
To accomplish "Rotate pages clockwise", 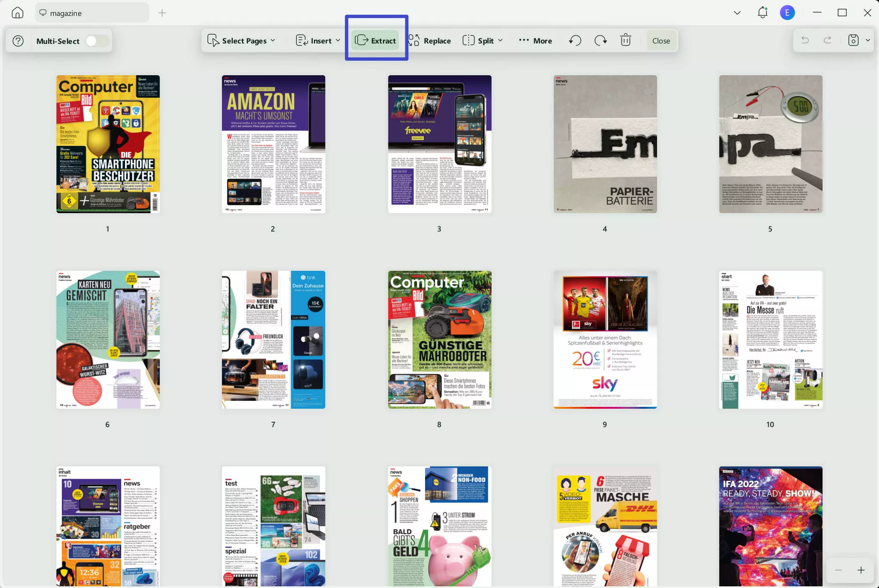I will click(601, 41).
